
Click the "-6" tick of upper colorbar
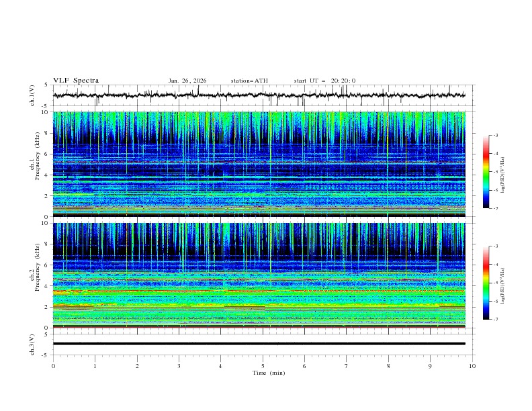point(495,190)
